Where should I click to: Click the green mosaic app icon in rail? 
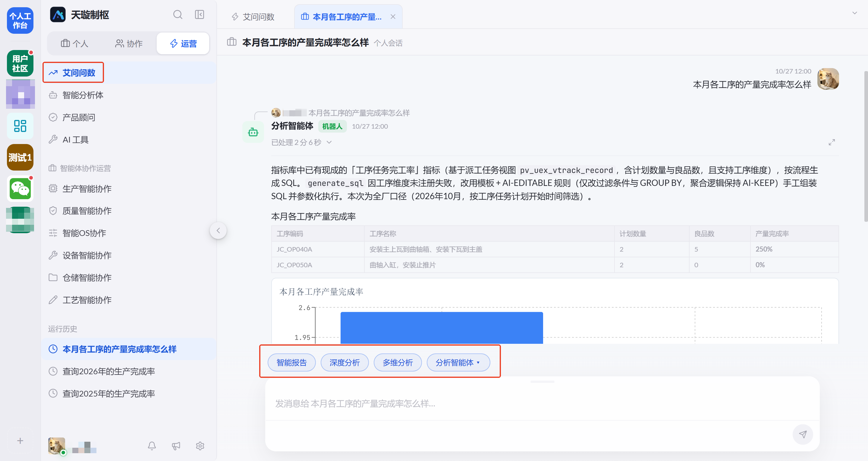coord(20,220)
